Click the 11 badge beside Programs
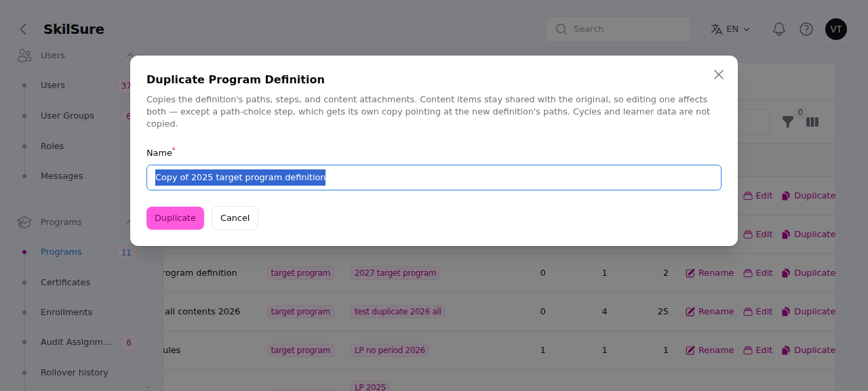Screen dimensions: 868x391 coord(126,253)
